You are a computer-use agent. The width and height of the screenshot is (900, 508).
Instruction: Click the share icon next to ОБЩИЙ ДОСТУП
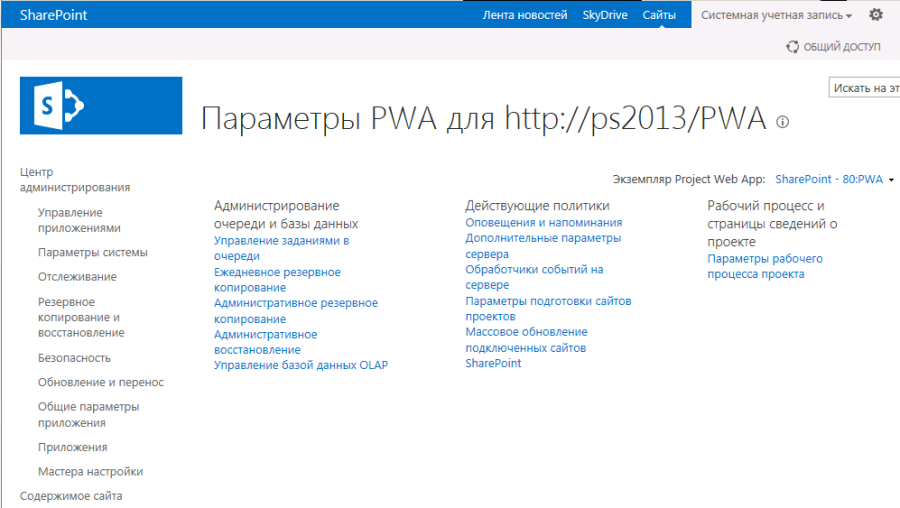(792, 46)
